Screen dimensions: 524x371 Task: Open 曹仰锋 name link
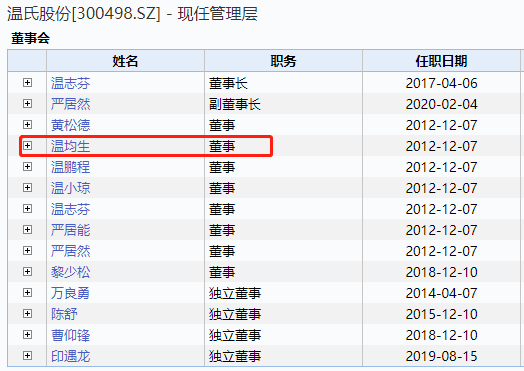pos(71,335)
